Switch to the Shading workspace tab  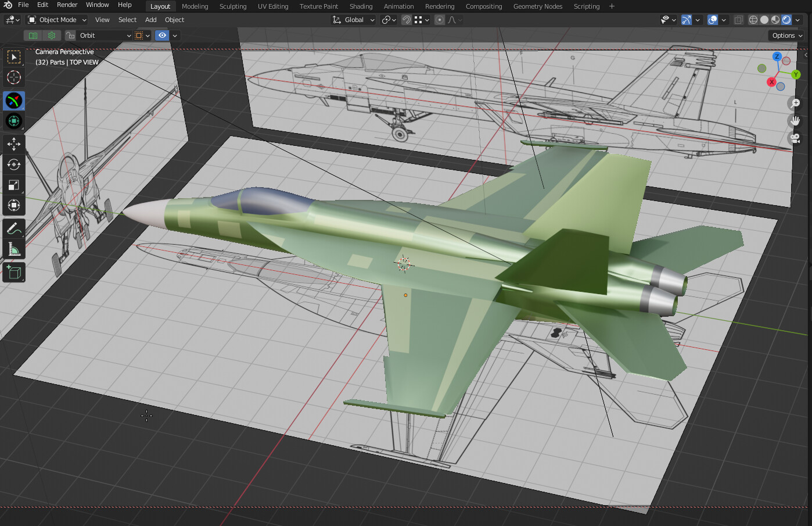pos(361,6)
